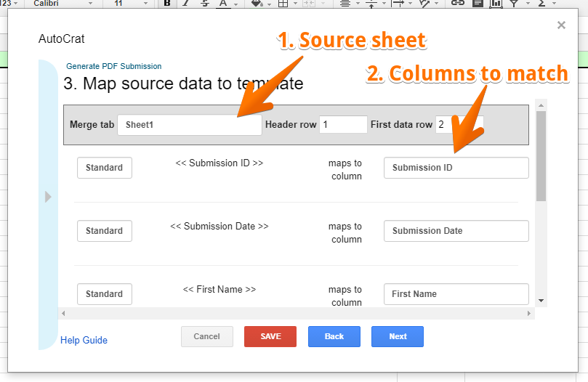
Task: Open the Merge tab Sheet1 dropdown
Action: coord(189,125)
